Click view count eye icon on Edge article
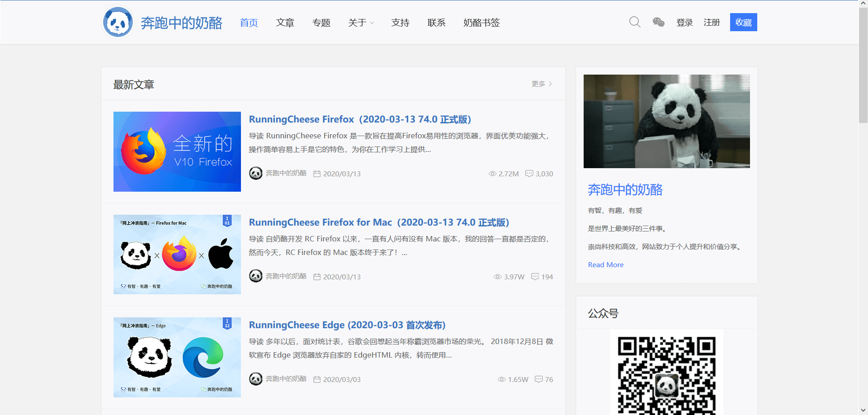The image size is (868, 415). tap(501, 379)
